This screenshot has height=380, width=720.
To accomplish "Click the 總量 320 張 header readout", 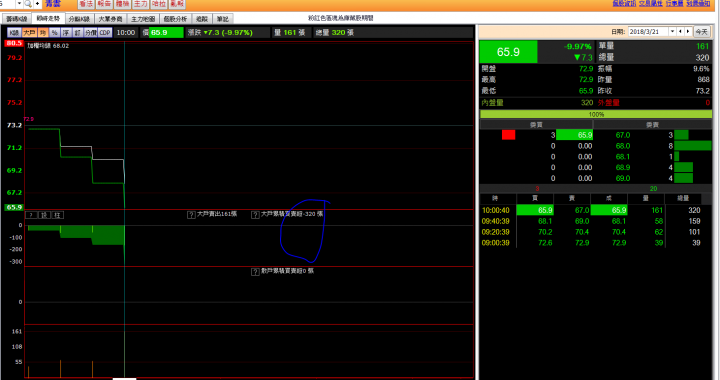I will (x=335, y=33).
